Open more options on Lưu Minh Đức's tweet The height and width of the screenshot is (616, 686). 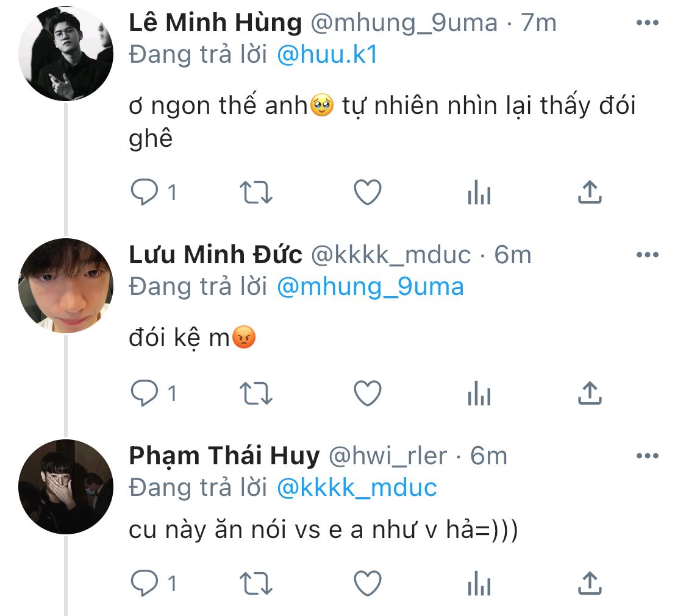(647, 255)
